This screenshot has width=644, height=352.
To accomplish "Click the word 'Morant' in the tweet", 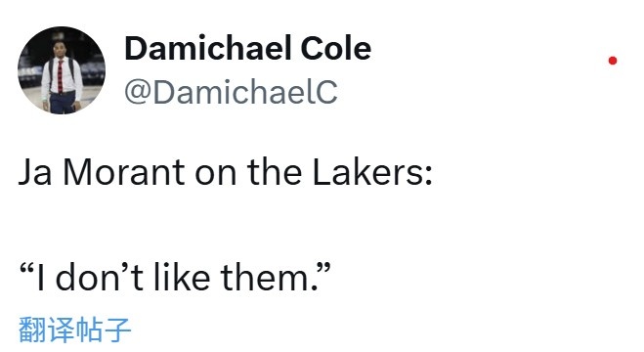I will [x=124, y=172].
